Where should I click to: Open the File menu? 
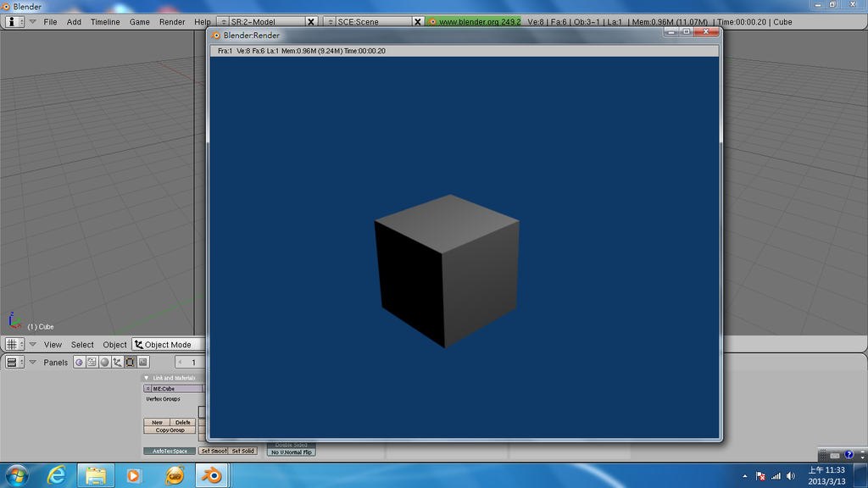point(50,22)
